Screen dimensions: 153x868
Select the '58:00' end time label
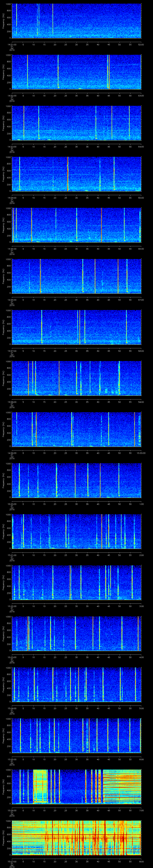(x=141, y=351)
